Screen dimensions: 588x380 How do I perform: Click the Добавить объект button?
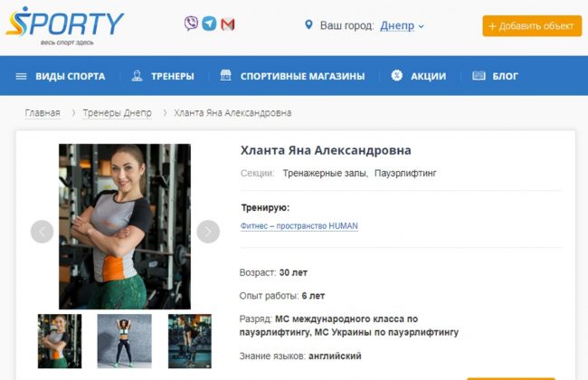[x=532, y=26]
